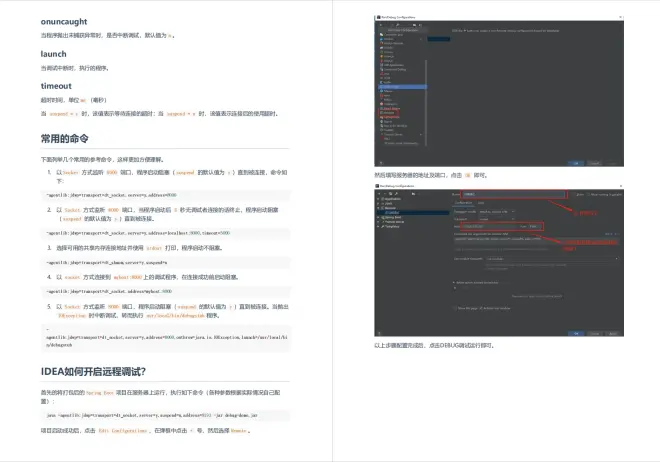Click the Apply button in the lower dialog
The height and width of the screenshot is (462, 660).
click(611, 332)
